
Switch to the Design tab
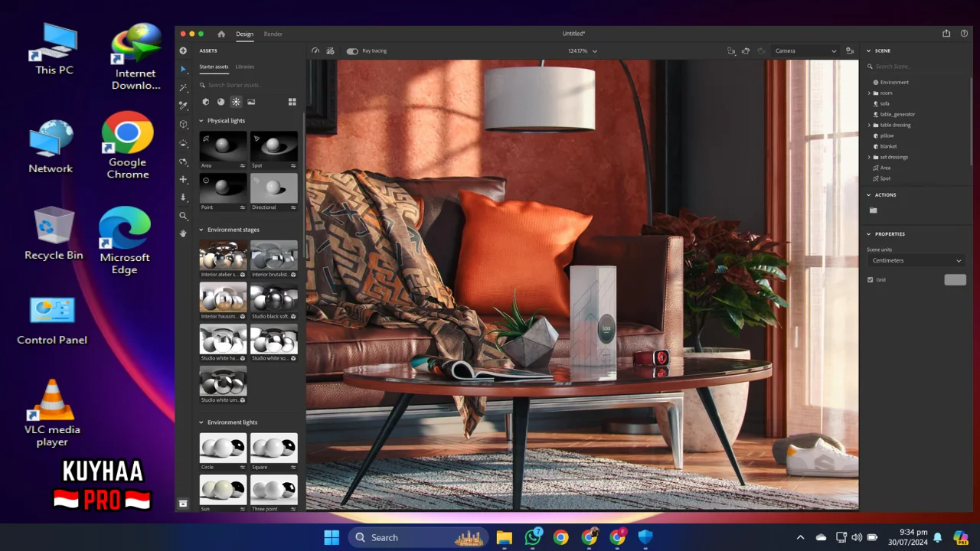pyautogui.click(x=244, y=34)
